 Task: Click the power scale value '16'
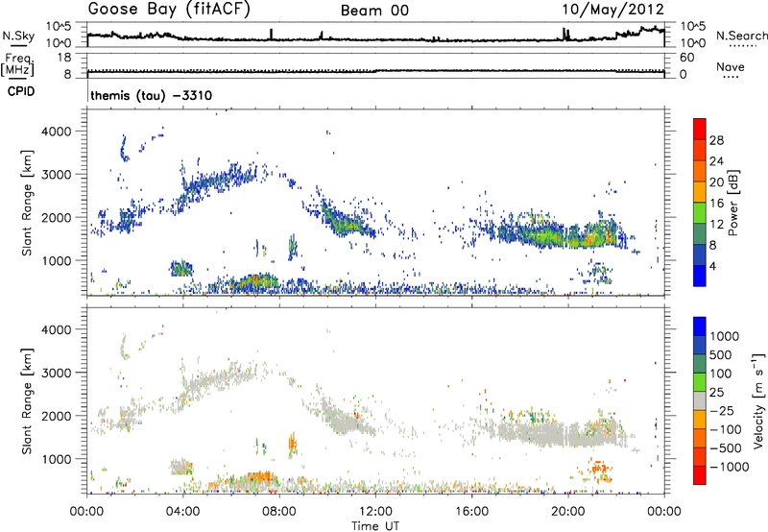pos(716,204)
